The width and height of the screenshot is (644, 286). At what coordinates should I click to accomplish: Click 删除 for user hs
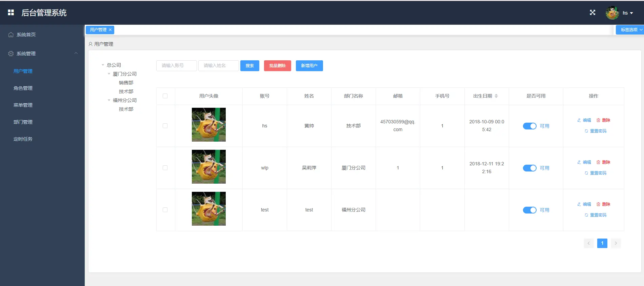pyautogui.click(x=603, y=120)
